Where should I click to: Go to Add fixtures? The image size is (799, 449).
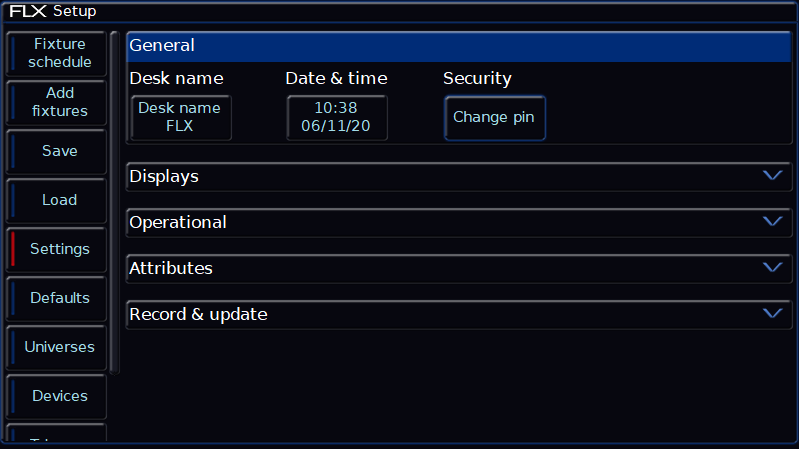point(58,102)
